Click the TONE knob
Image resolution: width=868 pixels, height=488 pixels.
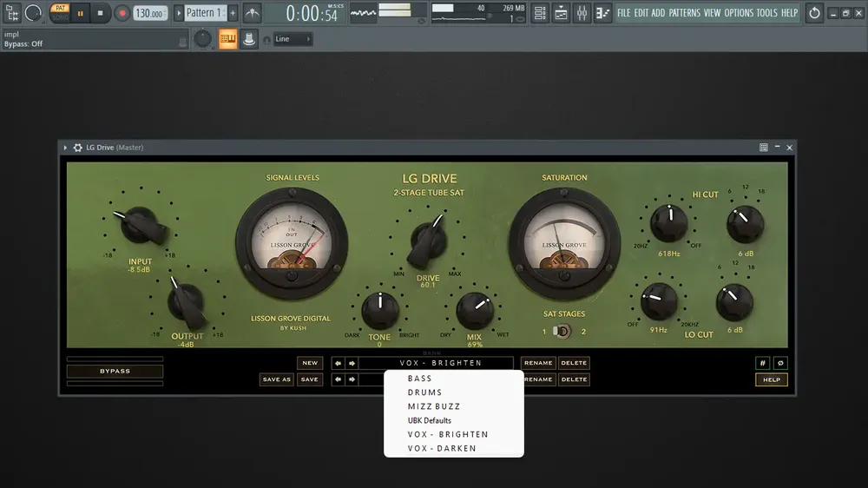(x=380, y=310)
